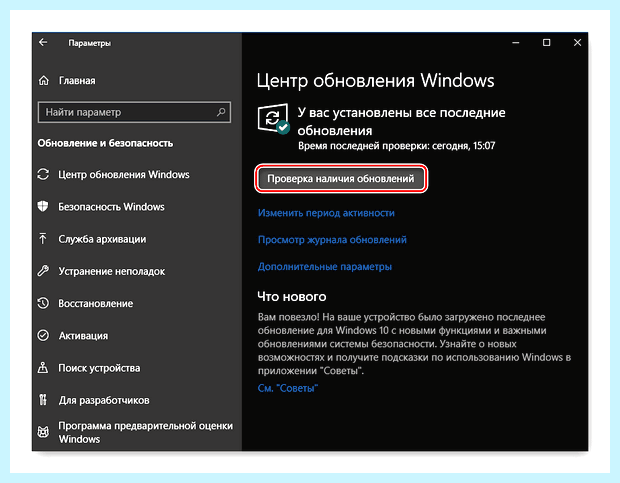The width and height of the screenshot is (620, 483).
Task: Click the Центр обновления Windows page heading
Action: coord(376,81)
